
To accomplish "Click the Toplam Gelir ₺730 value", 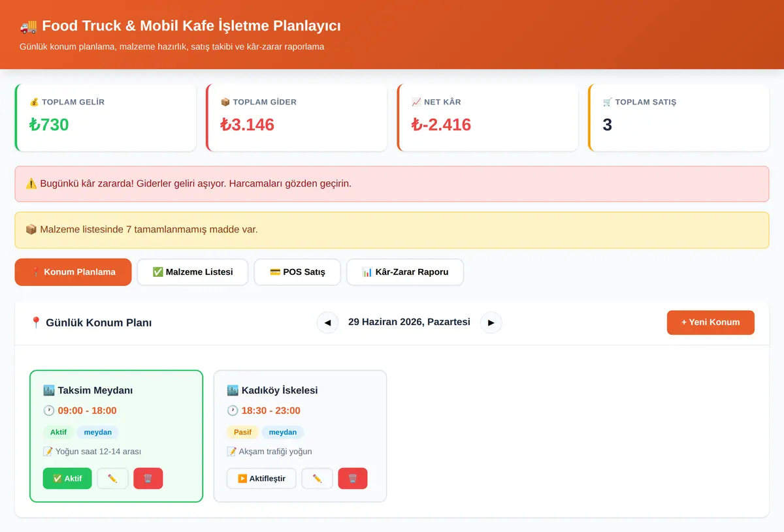I will tap(49, 125).
